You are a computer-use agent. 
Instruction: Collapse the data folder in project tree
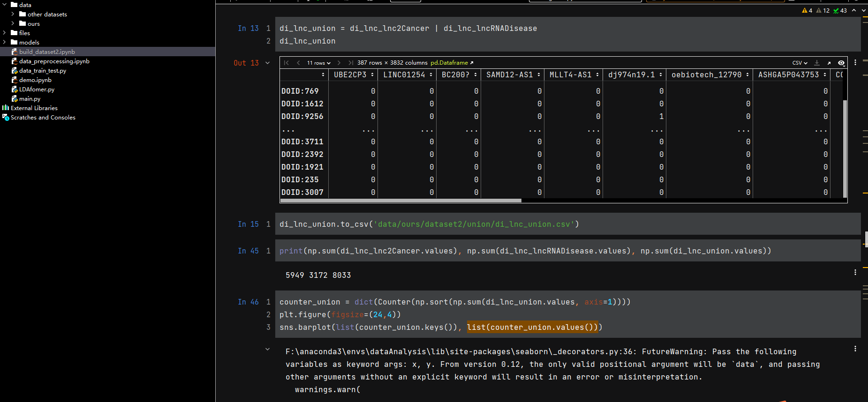(4, 5)
